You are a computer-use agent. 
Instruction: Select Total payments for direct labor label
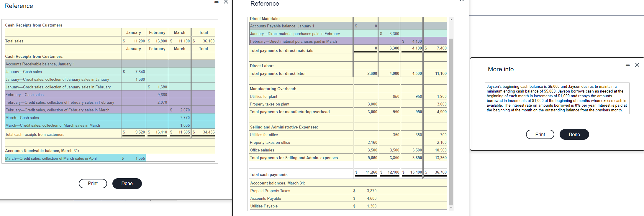pyautogui.click(x=278, y=73)
